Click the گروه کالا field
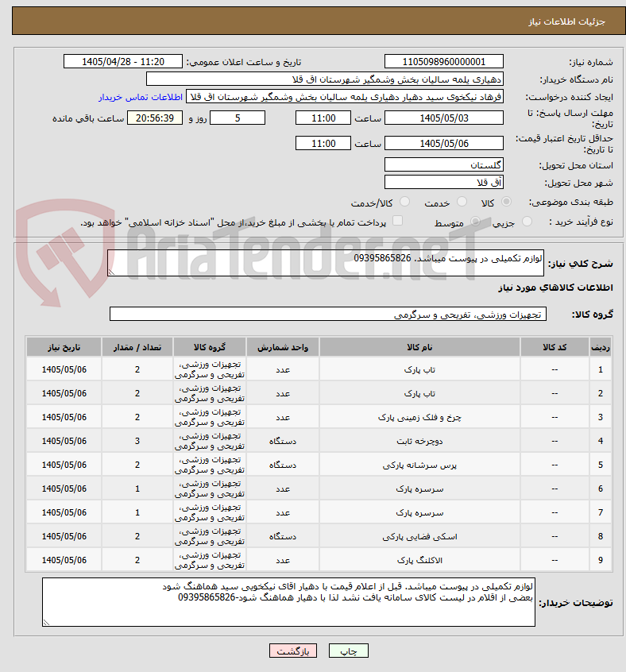 tap(328, 314)
